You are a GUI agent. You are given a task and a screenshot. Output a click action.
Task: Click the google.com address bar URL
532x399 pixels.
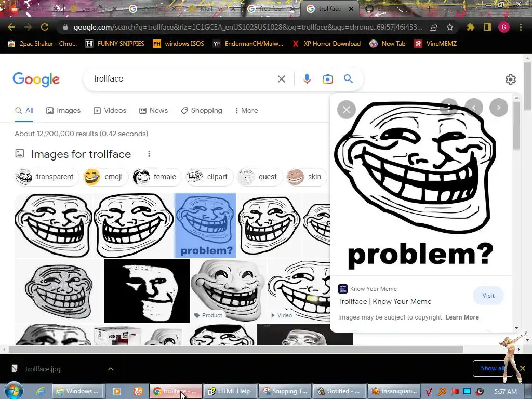248,27
